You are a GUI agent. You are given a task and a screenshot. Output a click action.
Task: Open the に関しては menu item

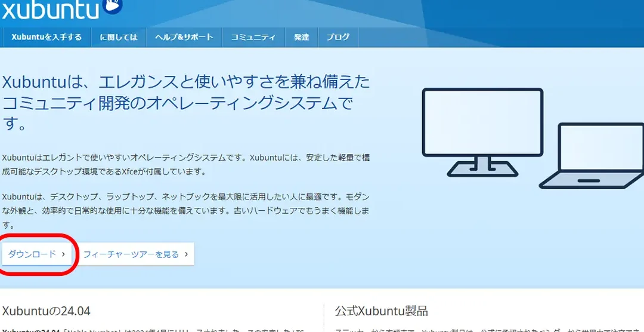coord(118,38)
